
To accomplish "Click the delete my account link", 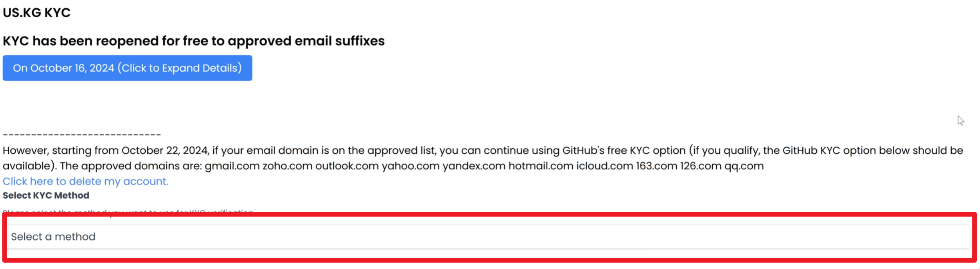I will click(85, 181).
